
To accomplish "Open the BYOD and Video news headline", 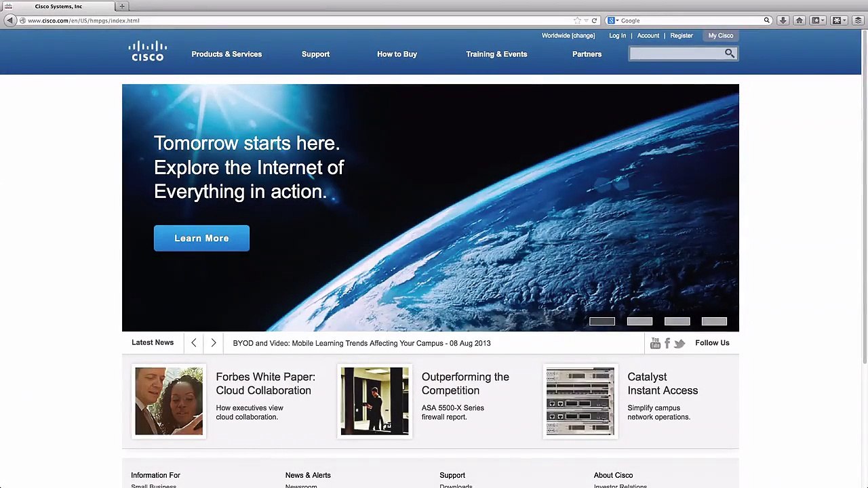I will (x=361, y=343).
